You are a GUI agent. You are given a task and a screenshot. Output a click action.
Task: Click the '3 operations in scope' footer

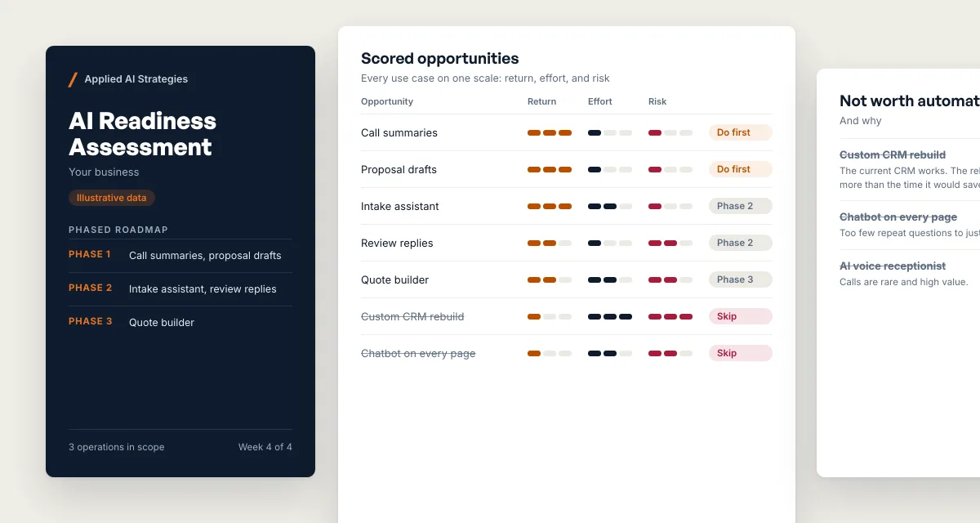[x=117, y=447]
